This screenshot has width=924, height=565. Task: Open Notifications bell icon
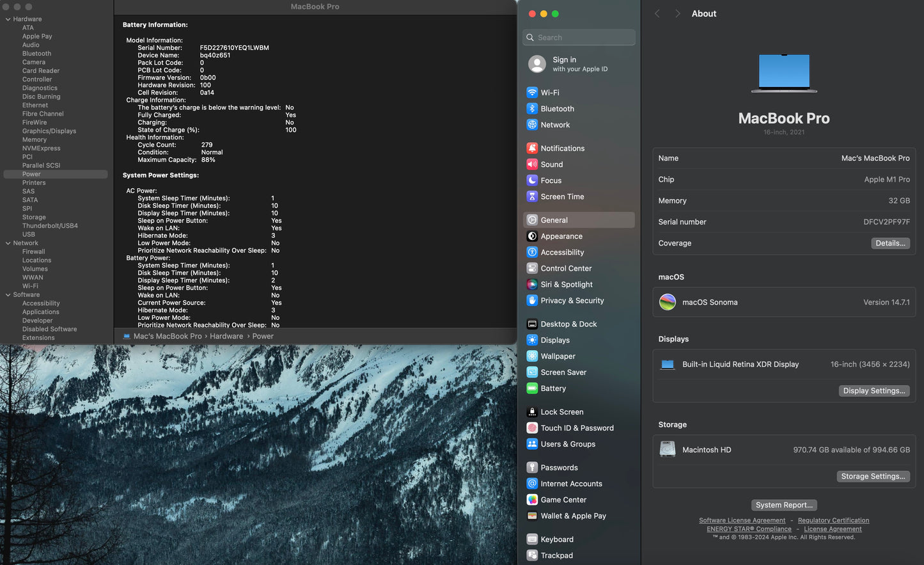point(532,148)
